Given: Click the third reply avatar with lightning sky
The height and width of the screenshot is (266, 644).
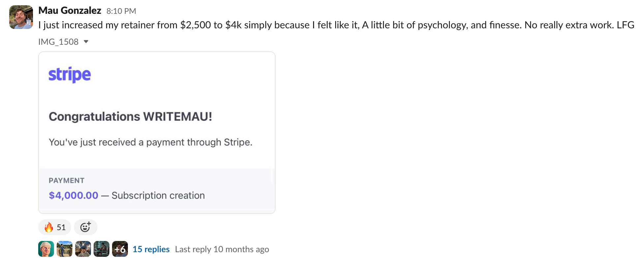Looking at the screenshot, I should coord(83,249).
